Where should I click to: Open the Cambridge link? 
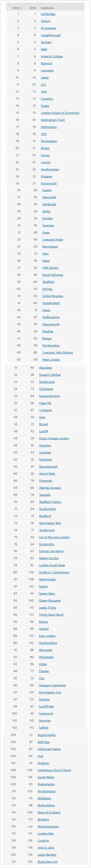48,14
